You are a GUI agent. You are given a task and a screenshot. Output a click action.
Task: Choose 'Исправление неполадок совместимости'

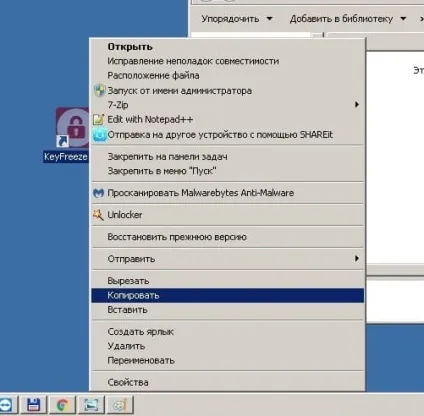click(x=193, y=61)
